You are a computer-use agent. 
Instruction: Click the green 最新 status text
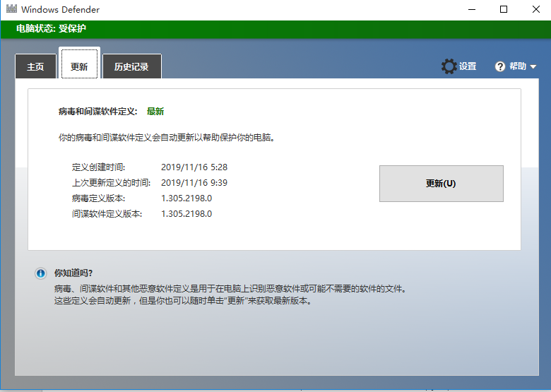pyautogui.click(x=155, y=112)
